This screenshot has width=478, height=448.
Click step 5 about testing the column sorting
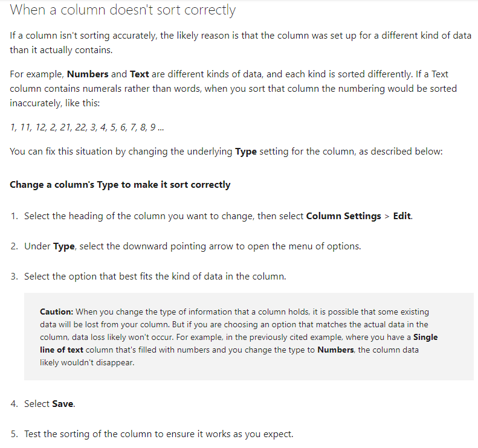158,434
